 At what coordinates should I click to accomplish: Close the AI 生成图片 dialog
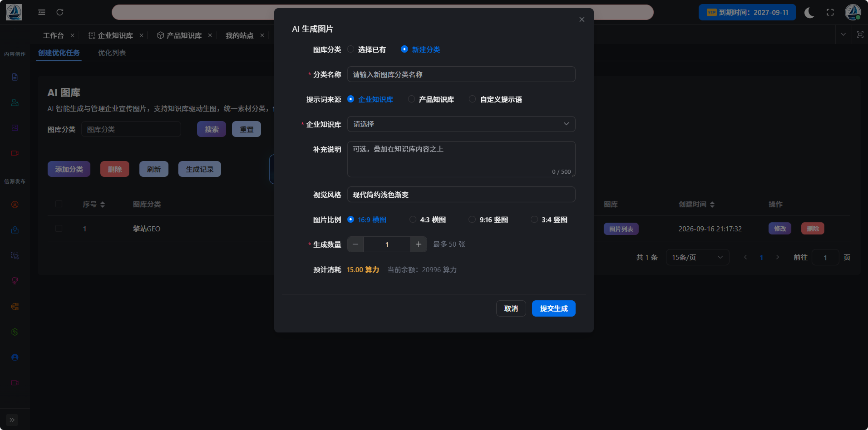pyautogui.click(x=581, y=19)
